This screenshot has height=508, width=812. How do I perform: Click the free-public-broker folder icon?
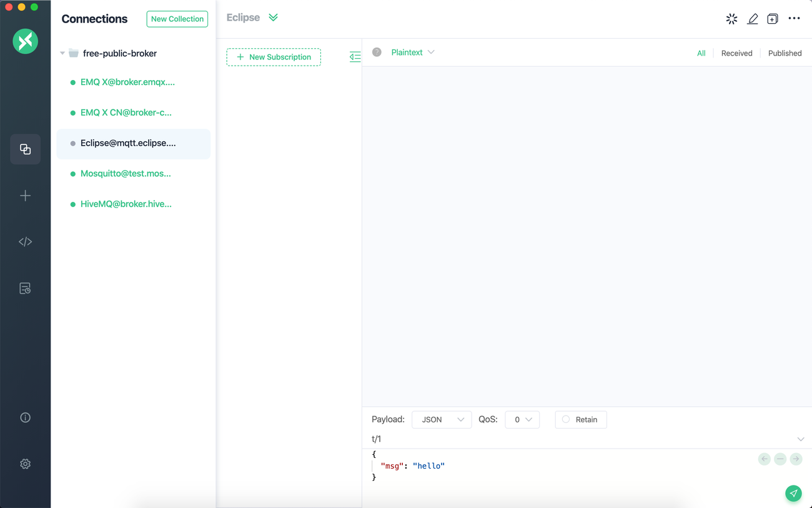click(x=74, y=53)
